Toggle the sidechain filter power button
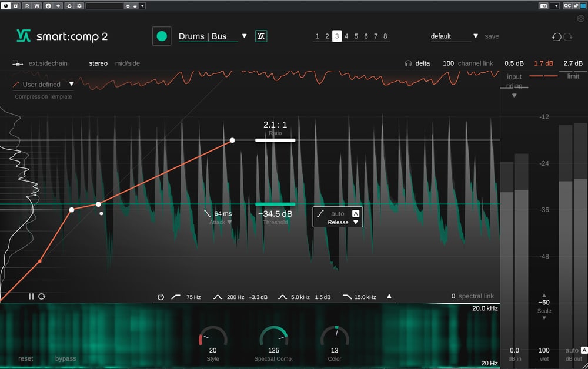The image size is (588, 369). 161,297
